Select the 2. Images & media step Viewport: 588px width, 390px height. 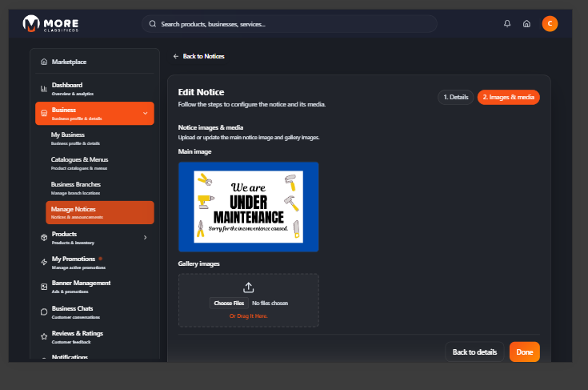point(508,97)
